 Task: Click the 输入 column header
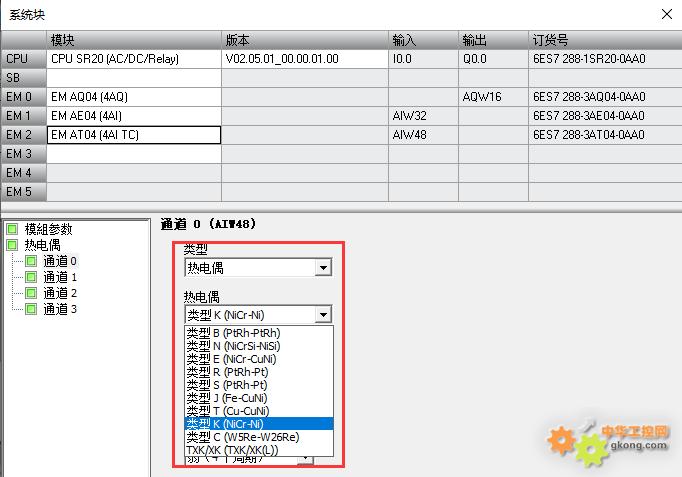423,40
